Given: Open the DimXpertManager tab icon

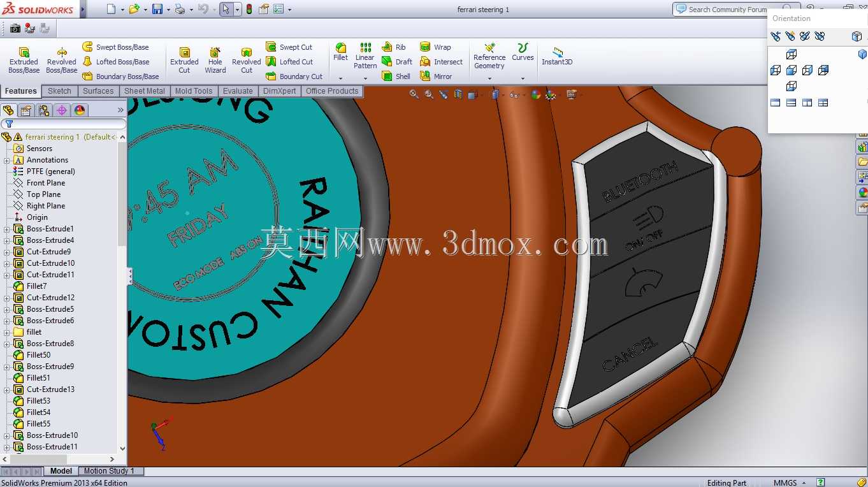Looking at the screenshot, I should [62, 110].
